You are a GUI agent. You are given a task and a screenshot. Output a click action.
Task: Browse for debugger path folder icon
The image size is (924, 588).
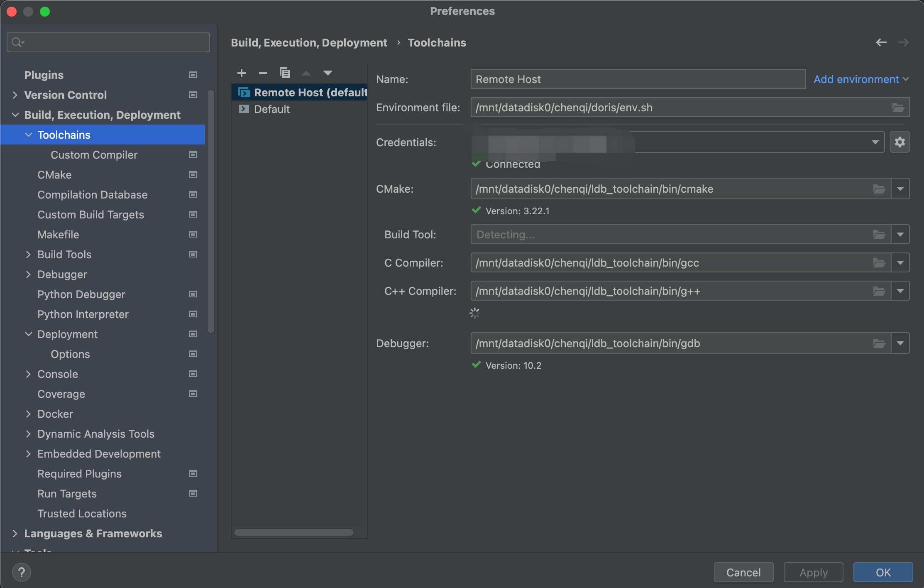click(x=879, y=343)
